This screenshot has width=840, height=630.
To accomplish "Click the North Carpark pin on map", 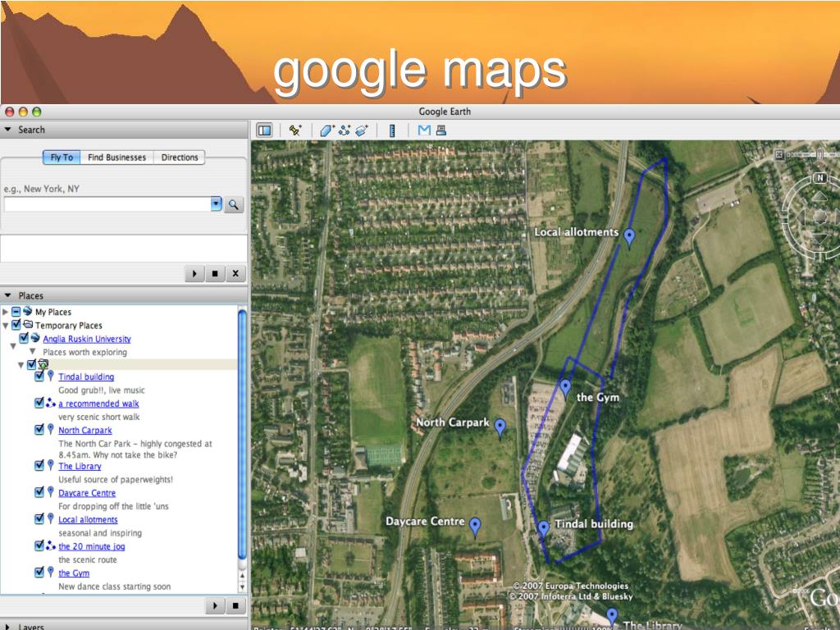I will pyautogui.click(x=500, y=428).
